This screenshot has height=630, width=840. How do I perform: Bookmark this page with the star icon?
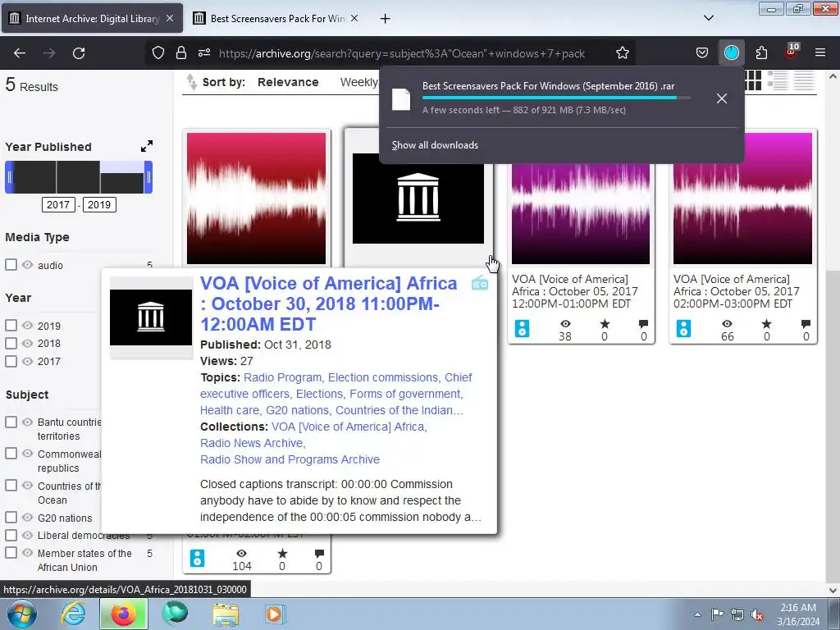point(622,53)
